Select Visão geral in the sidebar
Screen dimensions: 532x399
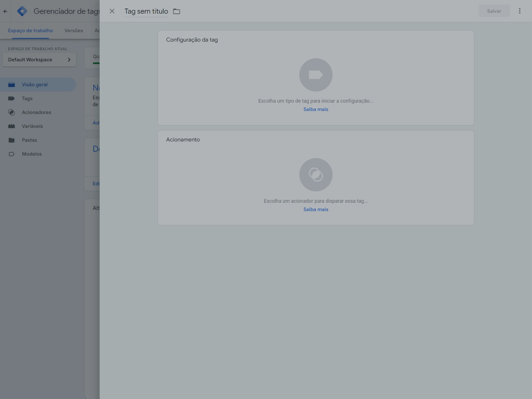[35, 85]
